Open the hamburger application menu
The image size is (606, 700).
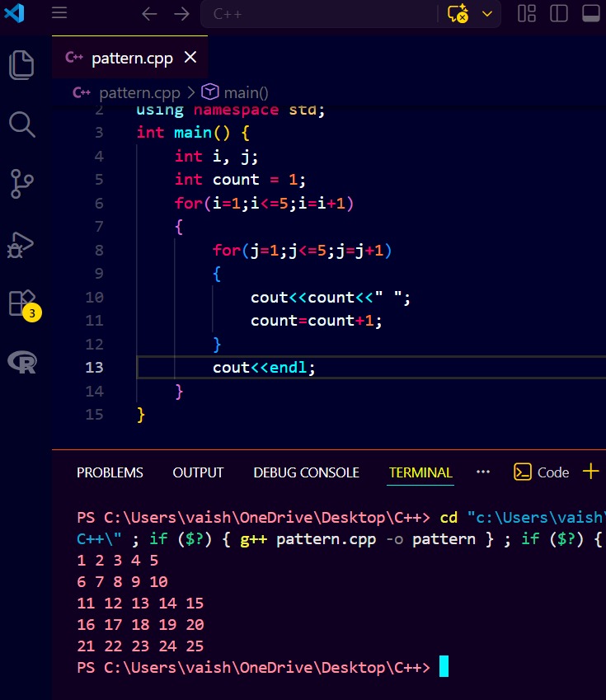[59, 13]
